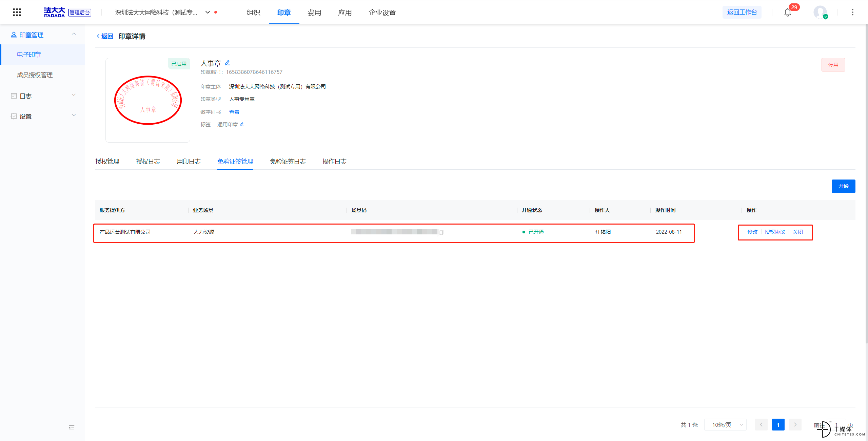Click 授权协议 in the table row
The width and height of the screenshot is (868, 441).
click(775, 232)
